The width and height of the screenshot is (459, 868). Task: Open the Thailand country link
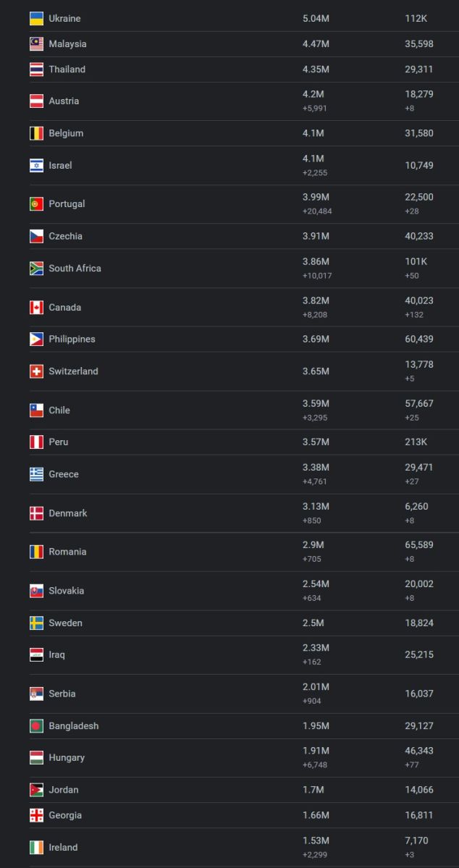coord(67,69)
